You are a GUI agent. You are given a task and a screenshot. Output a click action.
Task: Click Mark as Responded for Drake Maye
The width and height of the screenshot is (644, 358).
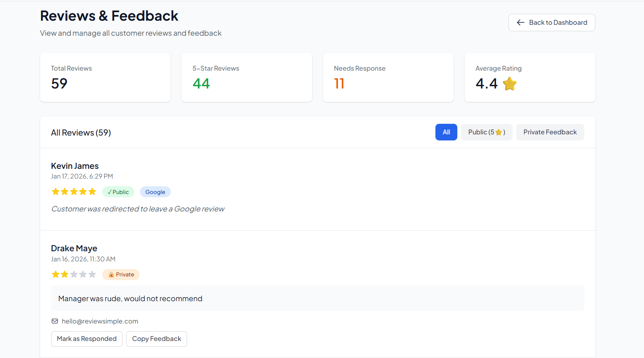[x=87, y=339]
